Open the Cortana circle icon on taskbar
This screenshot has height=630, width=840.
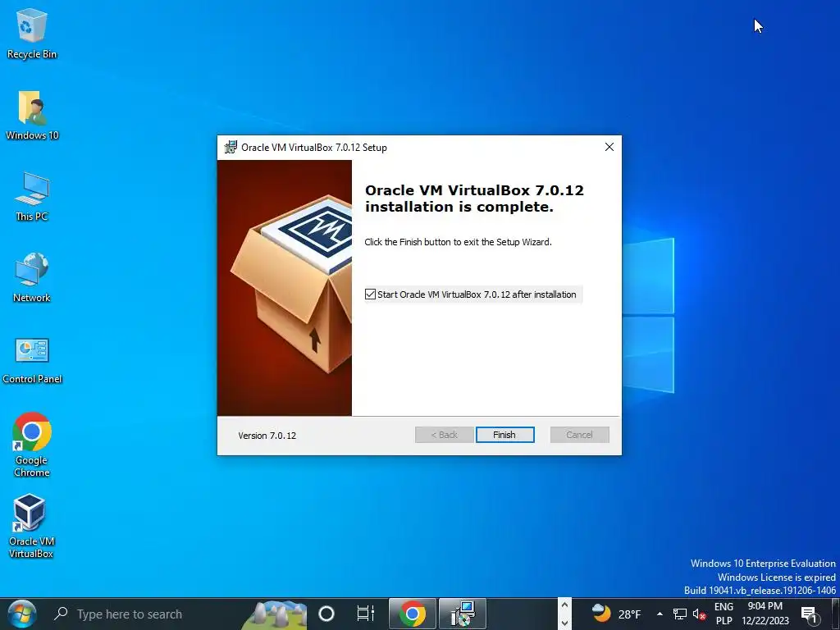click(326, 614)
